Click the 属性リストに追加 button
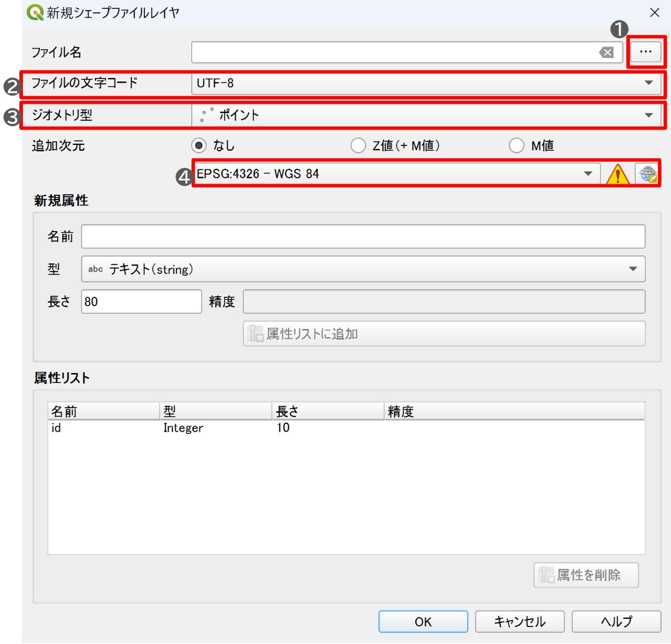This screenshot has width=671, height=644. click(444, 334)
